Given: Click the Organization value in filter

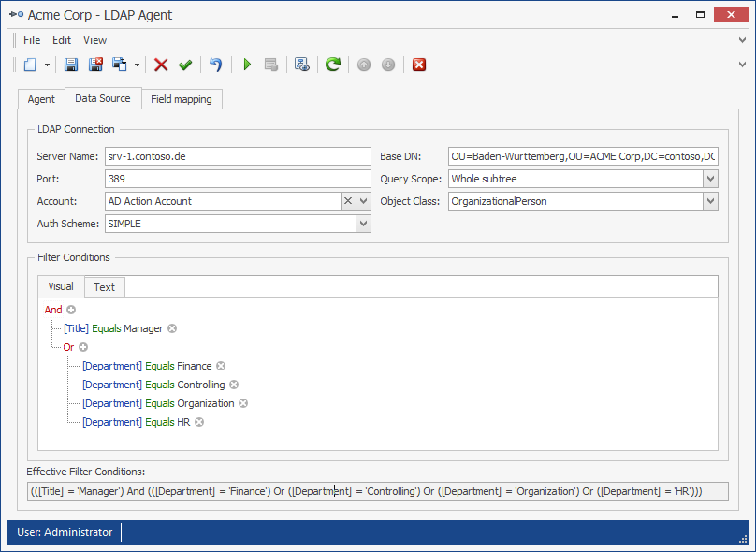Looking at the screenshot, I should [x=206, y=403].
